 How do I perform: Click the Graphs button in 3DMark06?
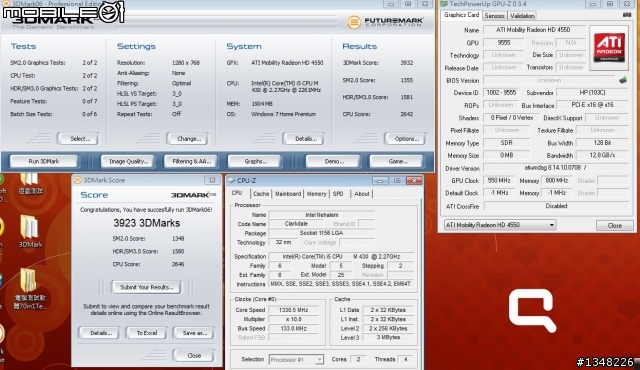tap(255, 161)
